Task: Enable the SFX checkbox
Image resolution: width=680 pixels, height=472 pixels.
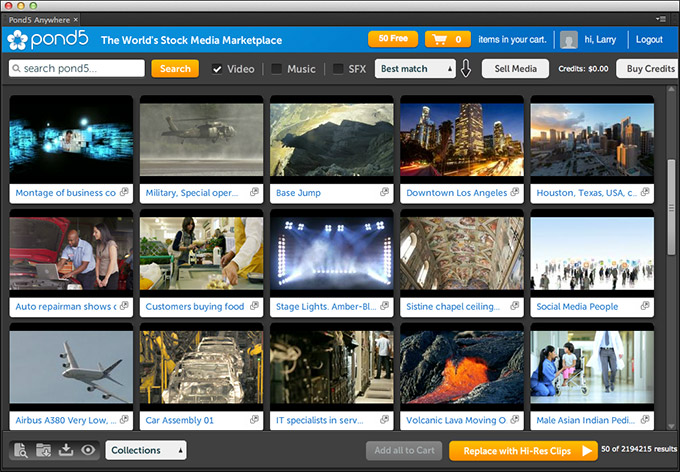Action: tap(338, 69)
